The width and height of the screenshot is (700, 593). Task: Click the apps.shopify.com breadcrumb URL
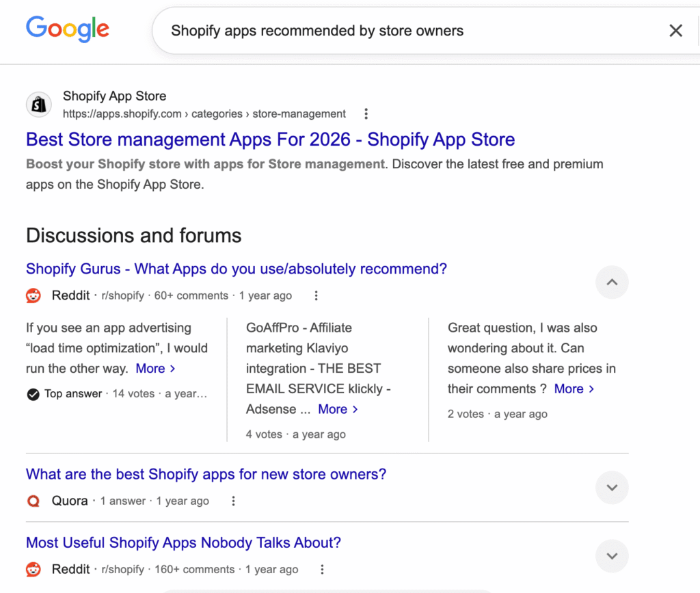(x=204, y=114)
